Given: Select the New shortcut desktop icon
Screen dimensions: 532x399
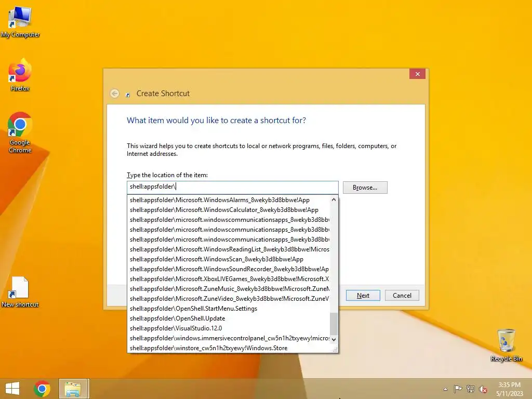Looking at the screenshot, I should (20, 292).
